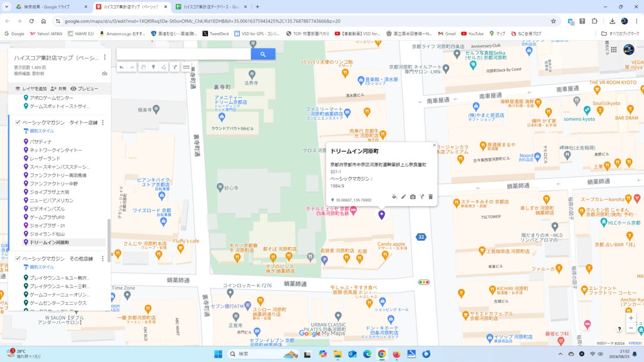Select the add directions tool
Image resolution: width=644 pixels, height=362 pixels.
[x=174, y=67]
